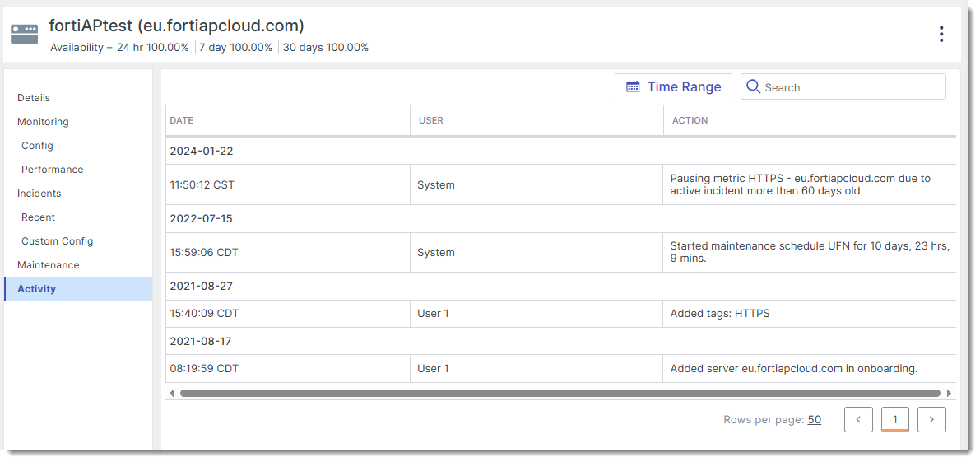Open the Rows per page 50 dropdown
980x462 pixels.
point(814,420)
